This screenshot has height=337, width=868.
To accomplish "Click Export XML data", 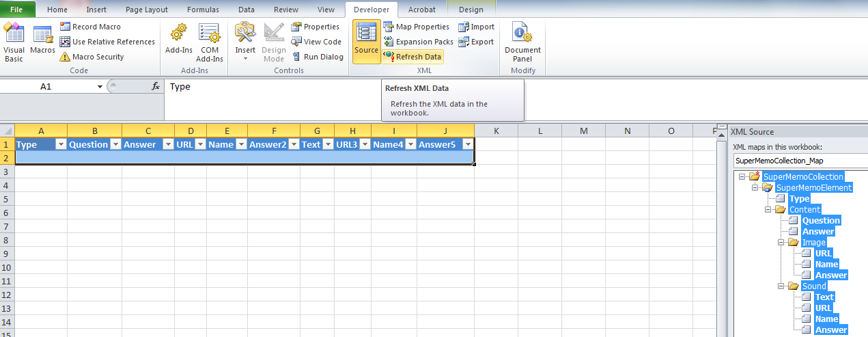I will click(476, 42).
